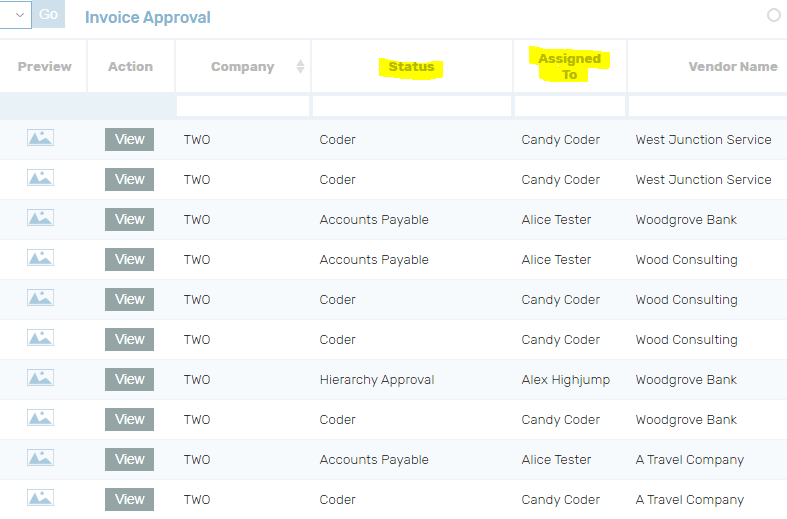Focus the Vendor Name filter input
The image size is (787, 519).
pos(706,106)
